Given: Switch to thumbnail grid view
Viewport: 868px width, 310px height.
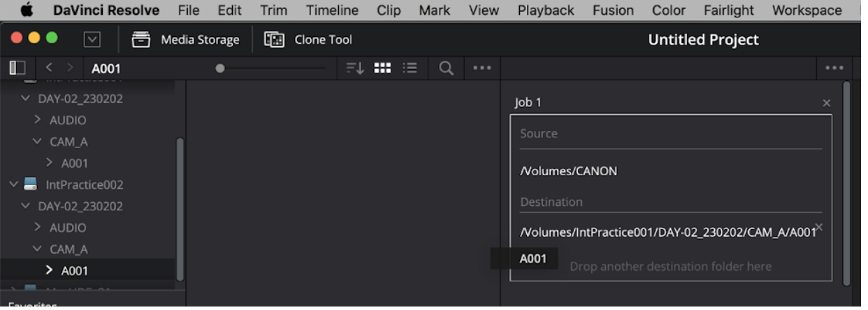Looking at the screenshot, I should pyautogui.click(x=382, y=68).
